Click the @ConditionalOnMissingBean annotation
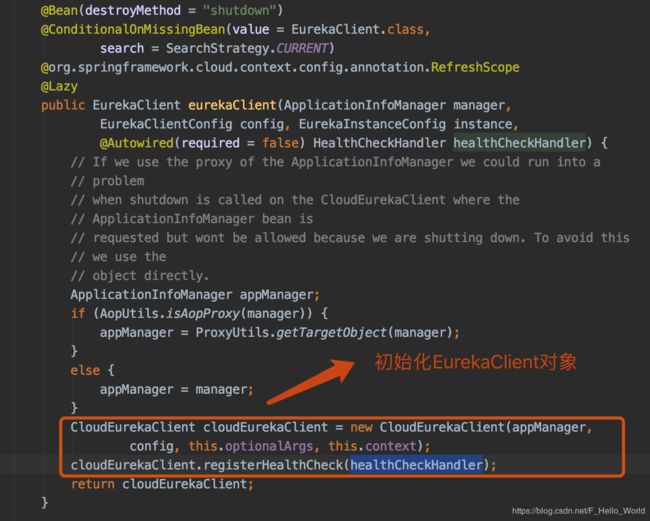 click(x=133, y=29)
